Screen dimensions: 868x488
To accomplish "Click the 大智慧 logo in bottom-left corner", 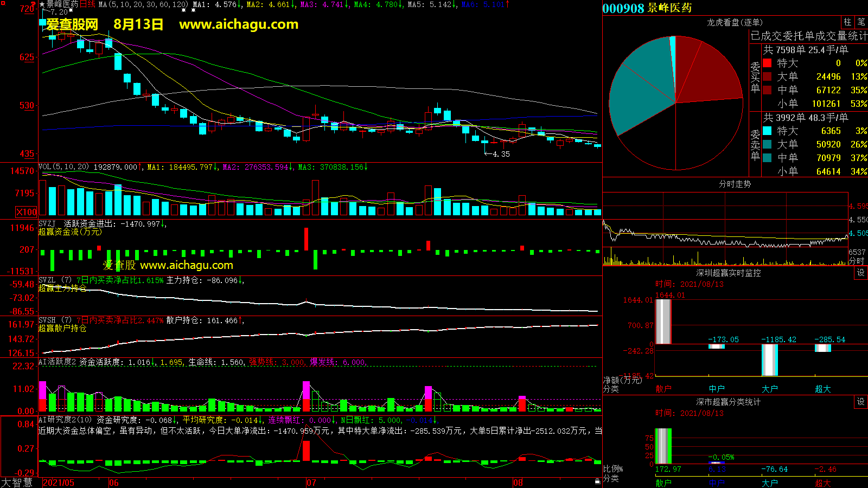I will coord(17,483).
